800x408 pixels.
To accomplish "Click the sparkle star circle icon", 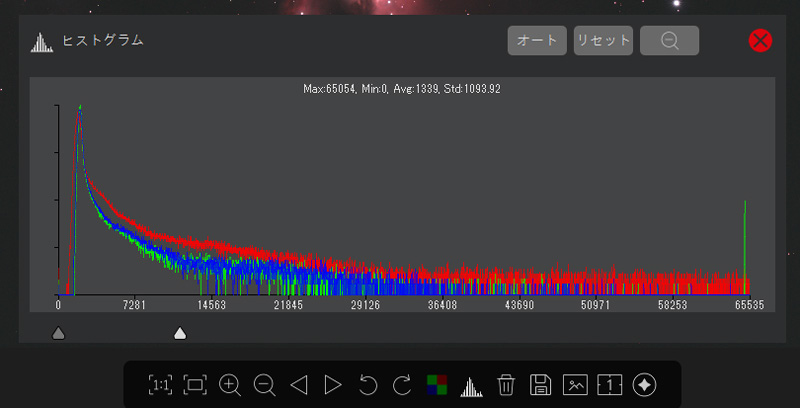I will (x=644, y=385).
